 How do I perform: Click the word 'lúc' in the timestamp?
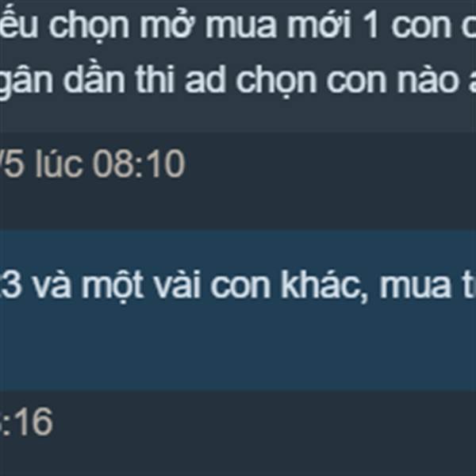(x=59, y=164)
